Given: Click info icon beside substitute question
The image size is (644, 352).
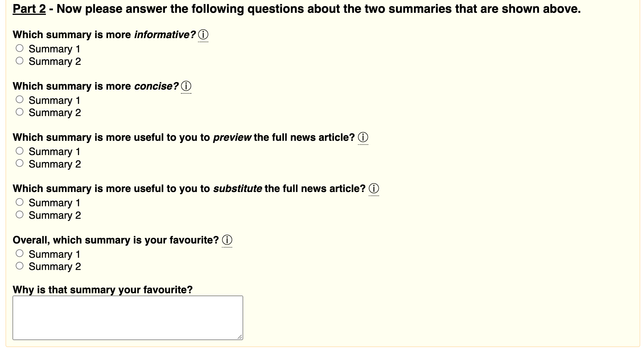Looking at the screenshot, I should [x=374, y=189].
